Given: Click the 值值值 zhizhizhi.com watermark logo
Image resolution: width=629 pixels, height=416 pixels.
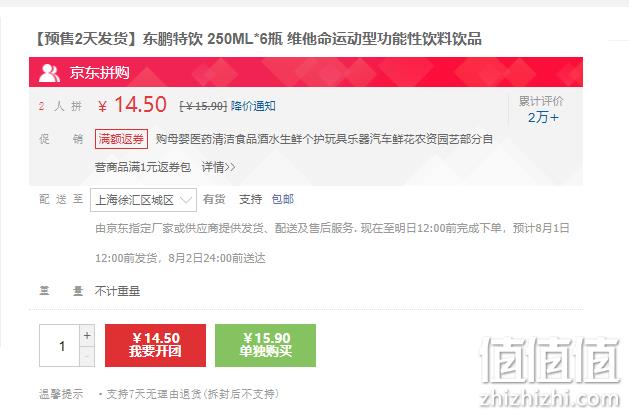Looking at the screenshot, I should coord(550,371).
